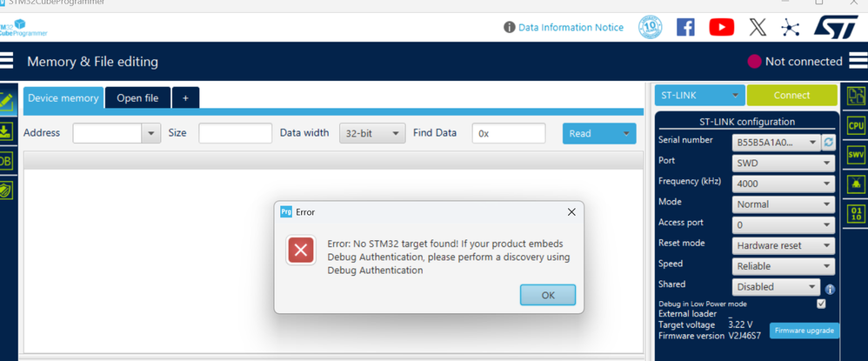The image size is (868, 361).
Task: Click the ST logo
Action: tap(835, 27)
